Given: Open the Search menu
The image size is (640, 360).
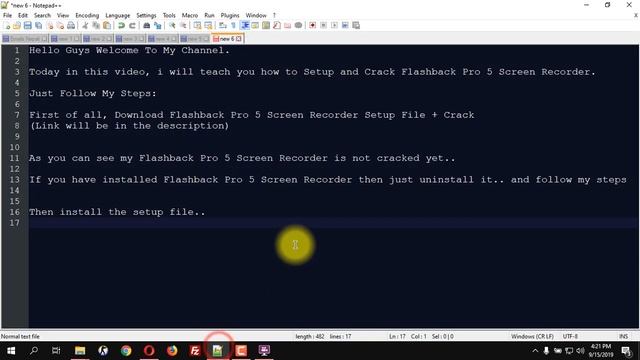Looking at the screenshot, I should click(x=42, y=16).
